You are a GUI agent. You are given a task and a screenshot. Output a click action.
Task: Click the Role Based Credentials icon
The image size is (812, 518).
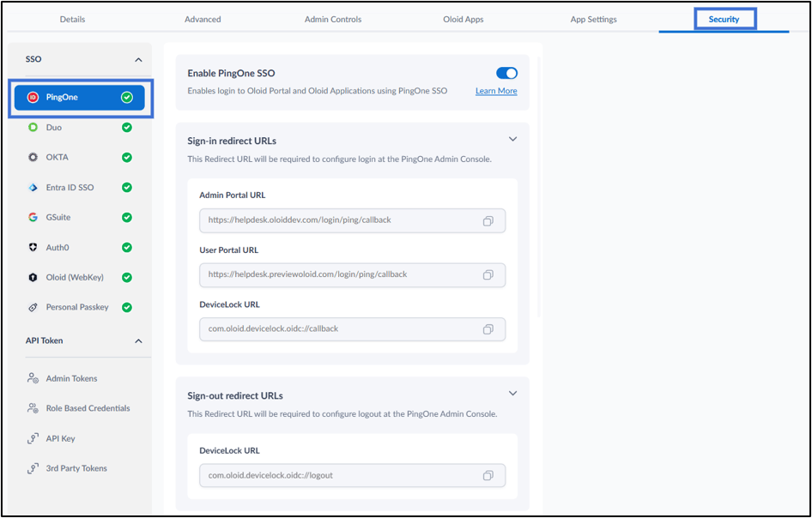click(x=33, y=408)
